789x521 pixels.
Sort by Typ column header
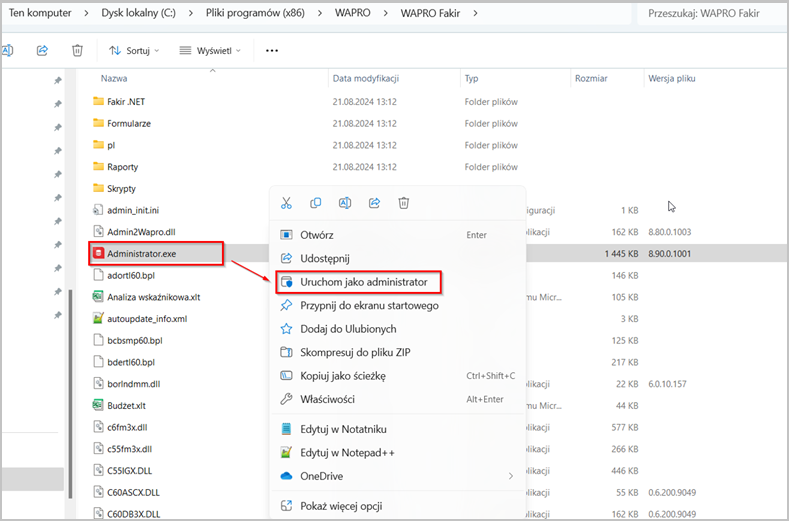click(x=471, y=79)
